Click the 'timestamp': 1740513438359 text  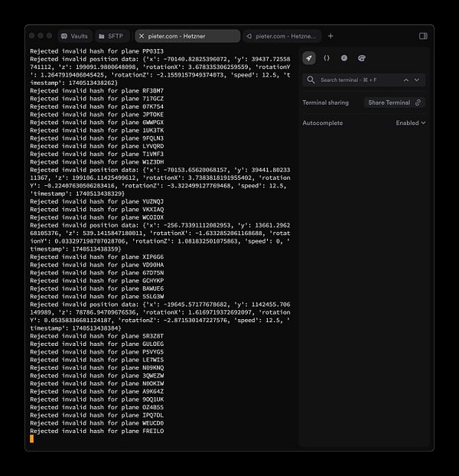click(x=75, y=249)
